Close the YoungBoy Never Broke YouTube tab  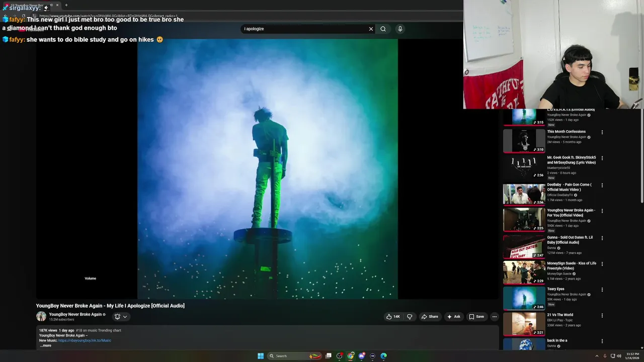tap(57, 6)
